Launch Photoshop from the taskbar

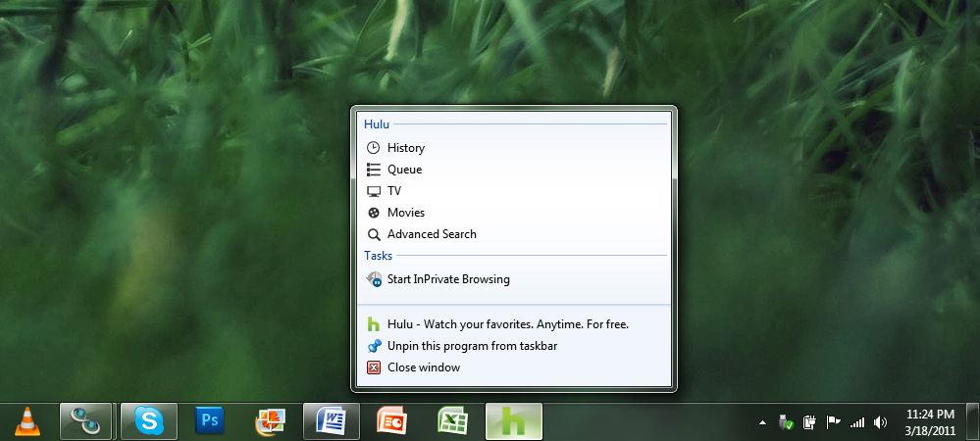pos(209,421)
